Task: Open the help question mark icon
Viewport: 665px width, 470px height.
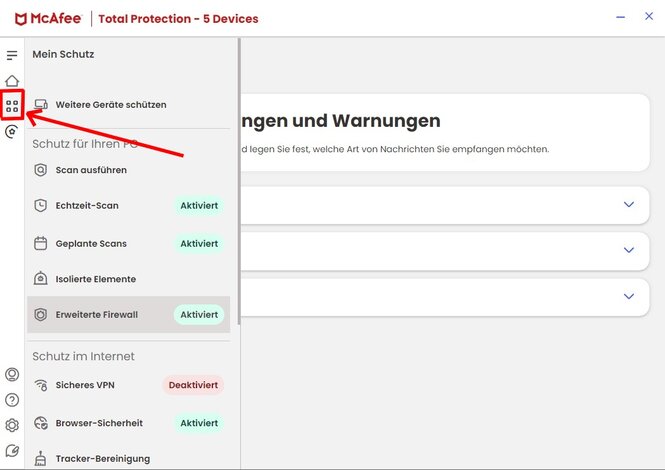Action: tap(12, 400)
